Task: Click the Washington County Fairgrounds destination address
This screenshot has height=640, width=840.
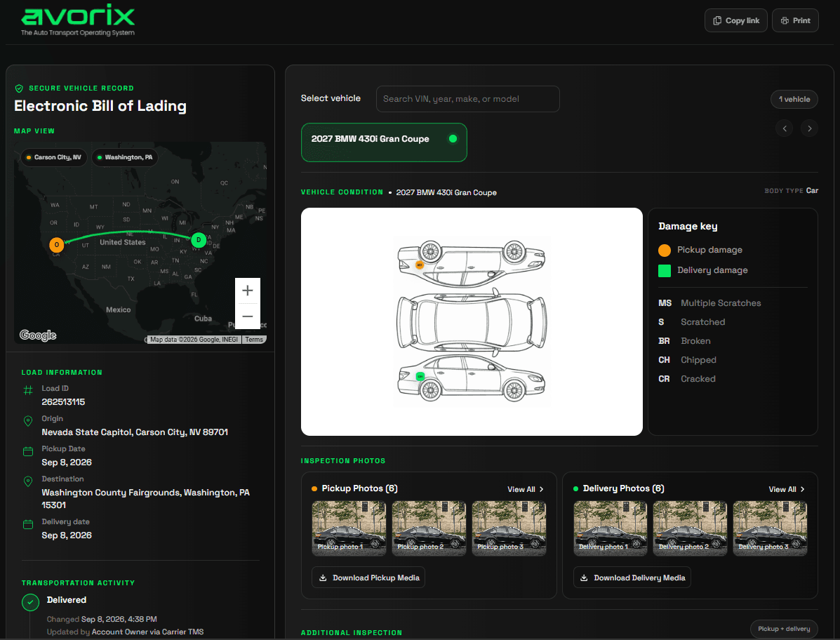Action: (146, 499)
